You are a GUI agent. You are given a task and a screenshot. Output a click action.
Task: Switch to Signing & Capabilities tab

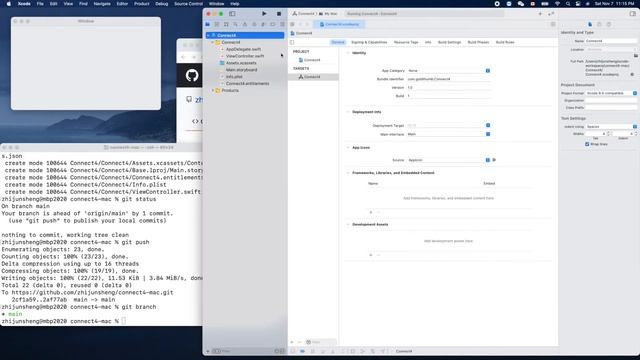point(369,42)
